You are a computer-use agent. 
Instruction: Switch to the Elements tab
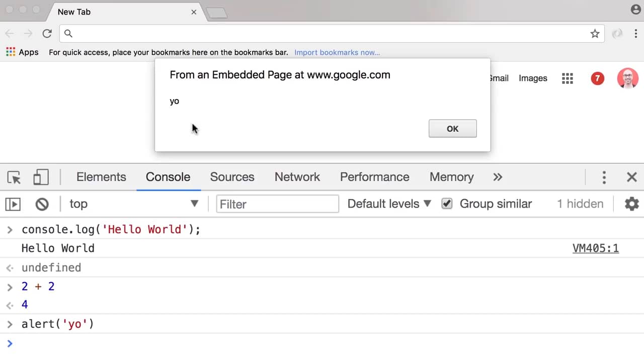(101, 177)
